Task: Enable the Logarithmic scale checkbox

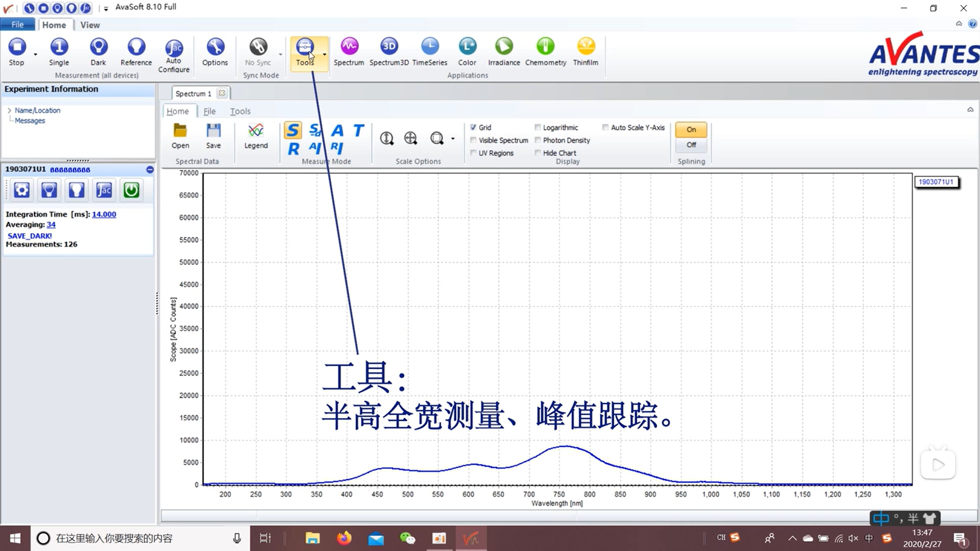Action: [538, 127]
